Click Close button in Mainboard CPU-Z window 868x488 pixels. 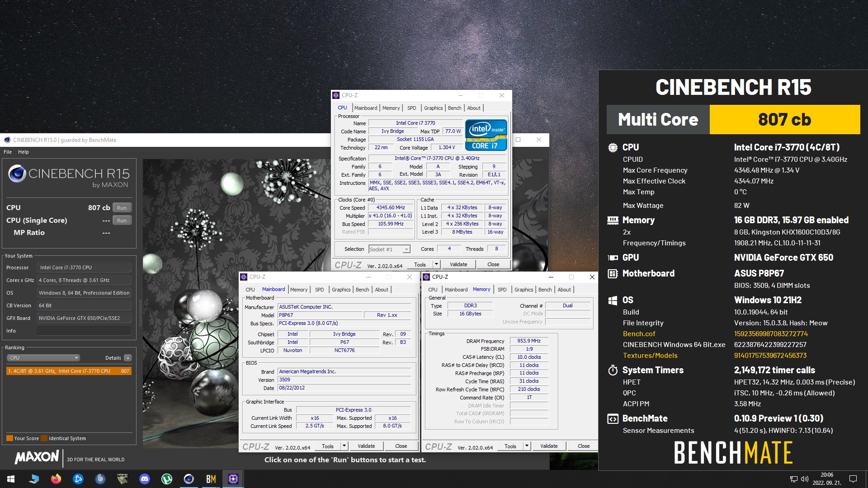pos(401,446)
